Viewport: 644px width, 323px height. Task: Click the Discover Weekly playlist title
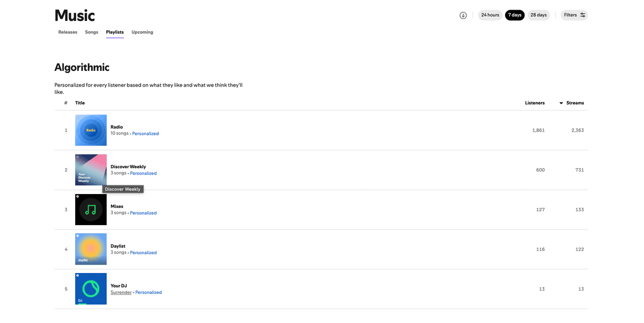[x=128, y=167]
